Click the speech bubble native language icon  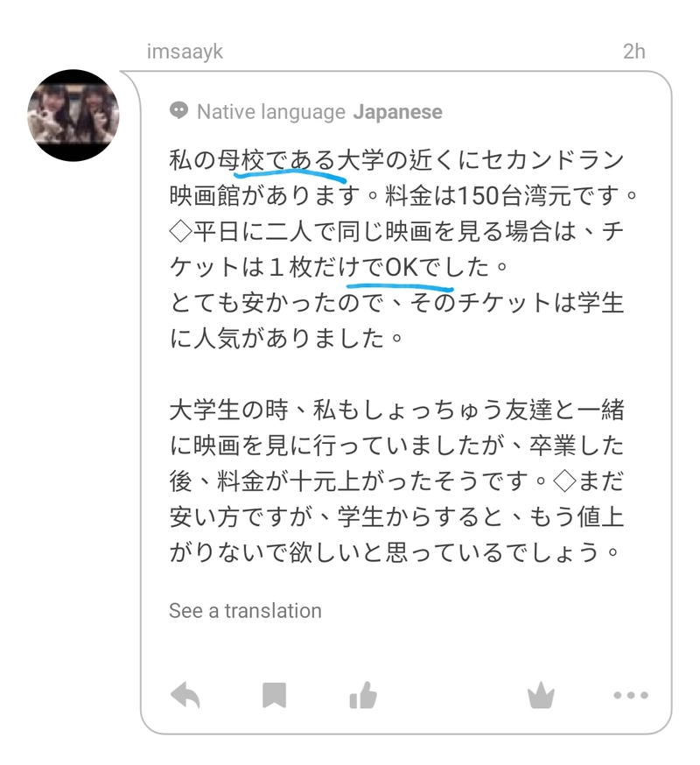point(178,111)
